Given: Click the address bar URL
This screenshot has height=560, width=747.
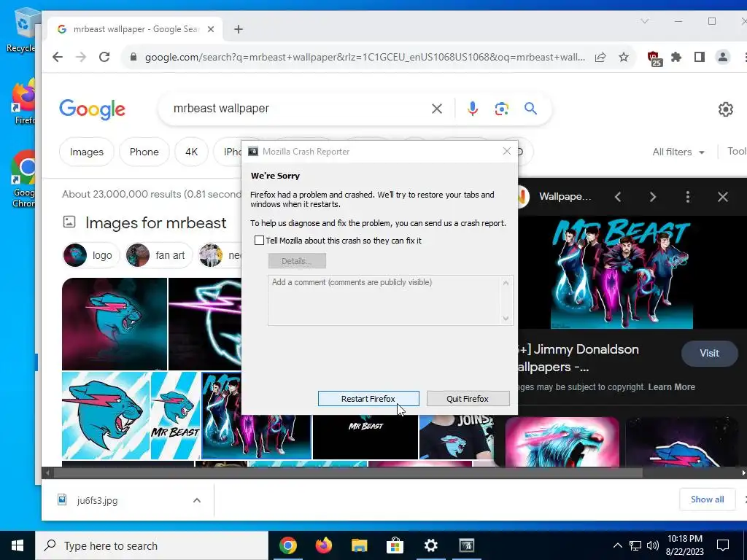Looking at the screenshot, I should point(365,57).
